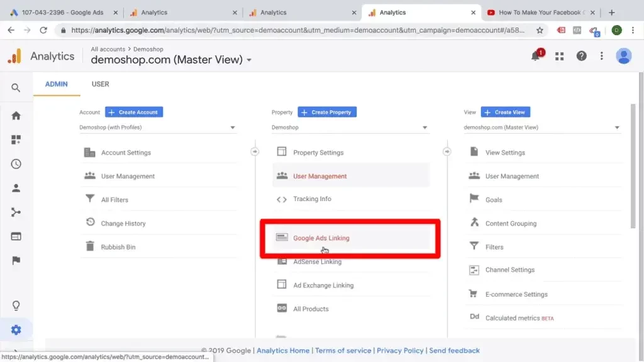Open the search icon in left sidebar
Image resolution: width=644 pixels, height=362 pixels.
point(16,87)
